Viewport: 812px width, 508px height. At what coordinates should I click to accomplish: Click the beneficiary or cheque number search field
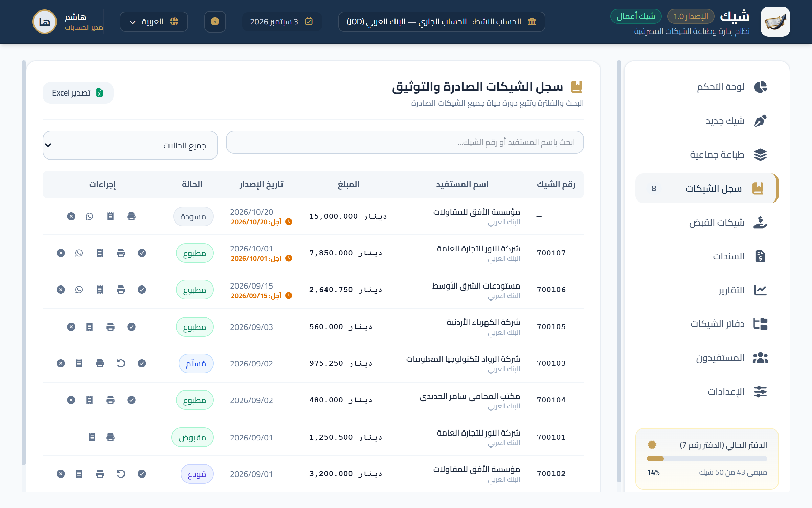click(405, 142)
